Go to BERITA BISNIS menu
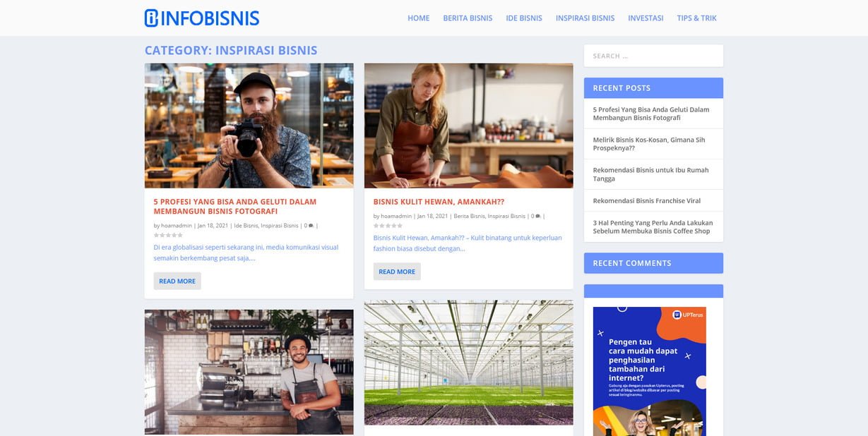Viewport: 868px width, 436px height. pos(468,18)
